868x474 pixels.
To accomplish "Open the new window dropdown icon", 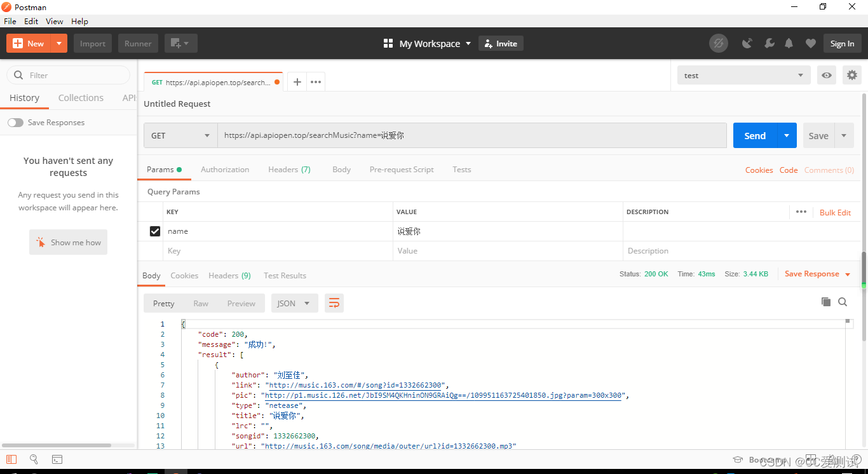I will click(180, 43).
